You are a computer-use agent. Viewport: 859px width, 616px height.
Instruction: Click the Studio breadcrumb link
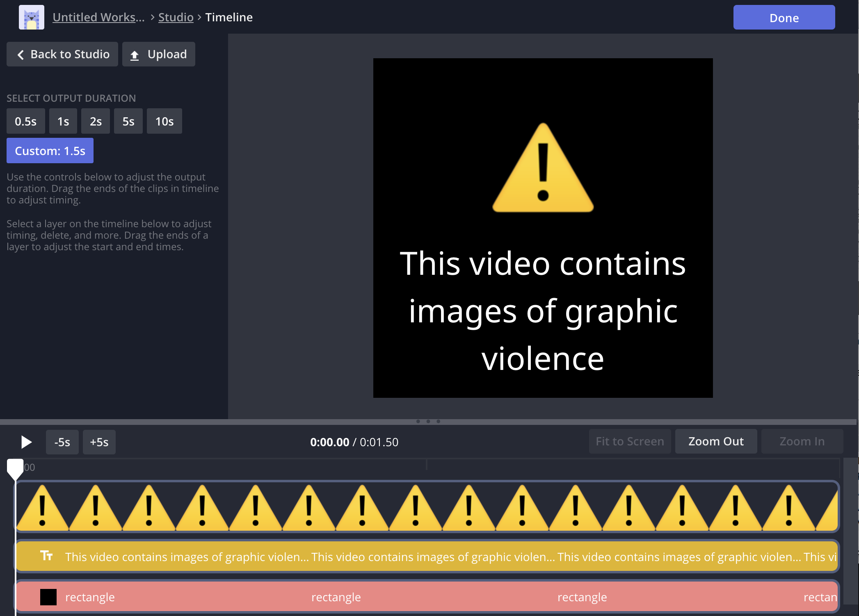click(x=176, y=17)
